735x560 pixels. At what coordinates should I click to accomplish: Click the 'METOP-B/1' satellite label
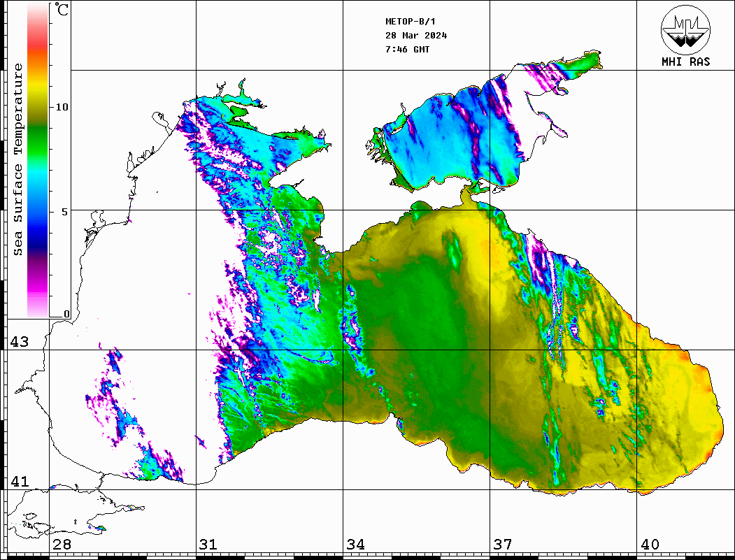pyautogui.click(x=411, y=22)
